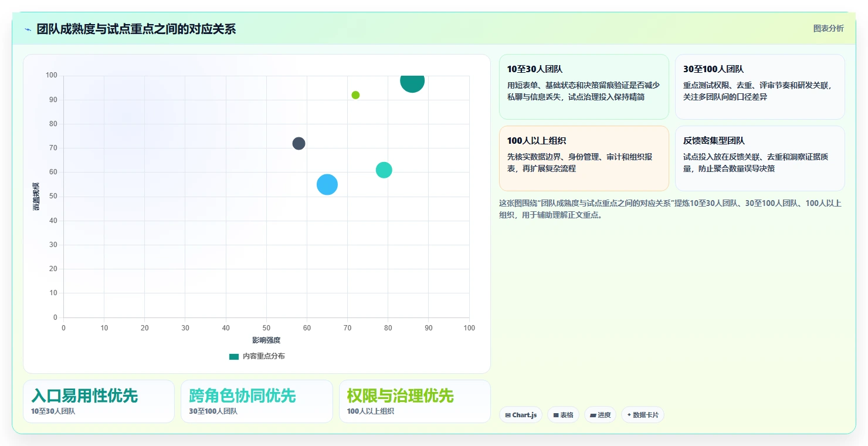Viewport: 868px width, 446px height.
Task: Click the dark navy bubble
Action: coord(299,143)
